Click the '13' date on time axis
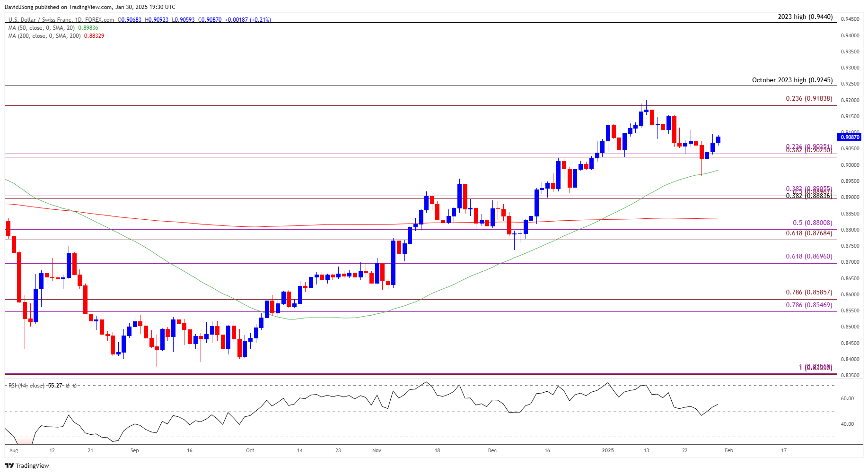The image size is (868, 474). coord(646,450)
